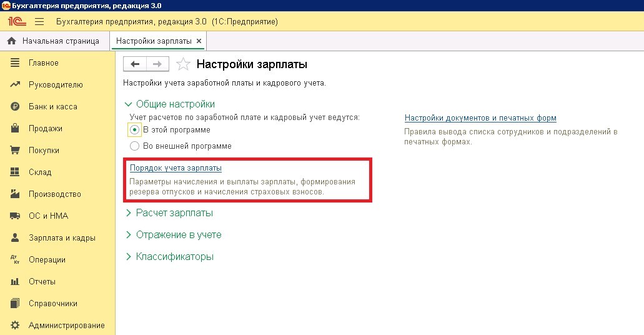The height and width of the screenshot is (335, 644).
Task: Click the 'Настройки учета заработной платы' description text
Action: tap(225, 83)
